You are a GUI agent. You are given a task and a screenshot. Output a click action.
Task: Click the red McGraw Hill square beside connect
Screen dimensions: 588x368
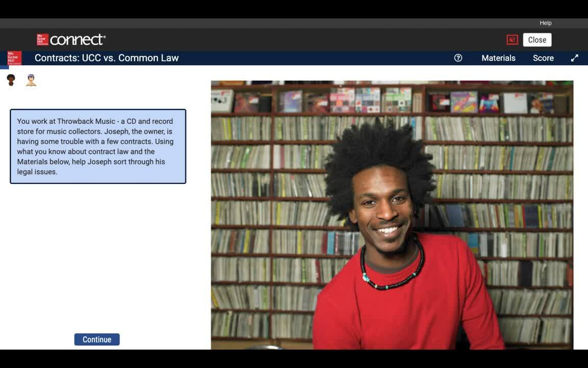click(42, 40)
